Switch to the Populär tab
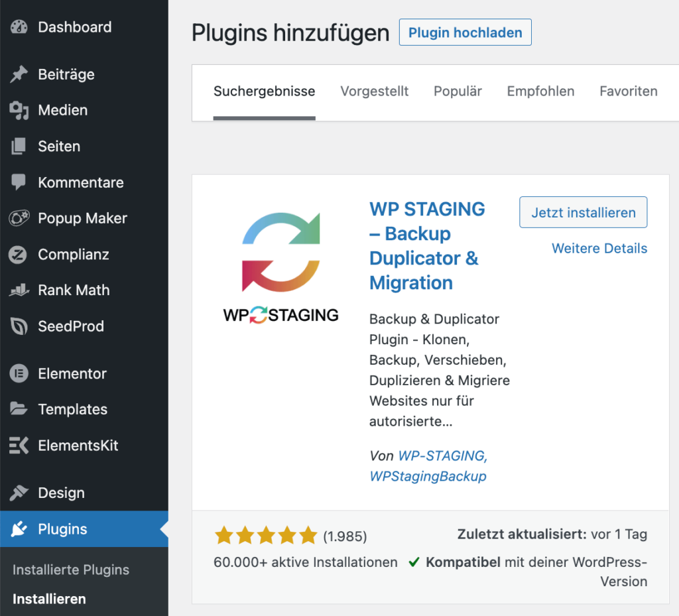679x616 pixels. pos(458,92)
